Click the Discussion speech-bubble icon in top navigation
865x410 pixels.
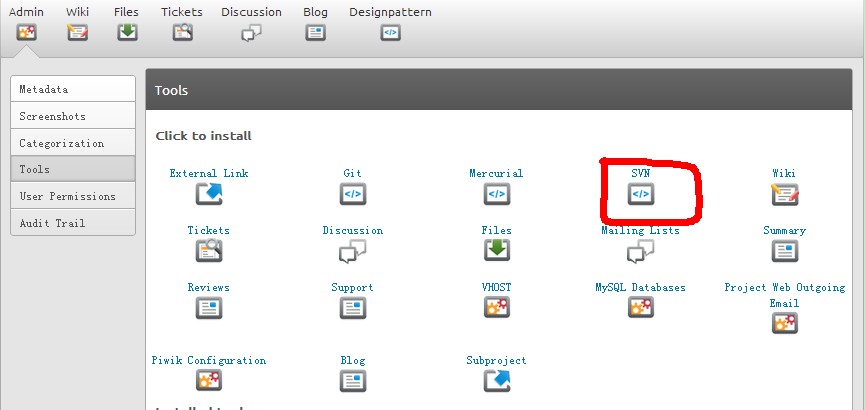tap(251, 33)
